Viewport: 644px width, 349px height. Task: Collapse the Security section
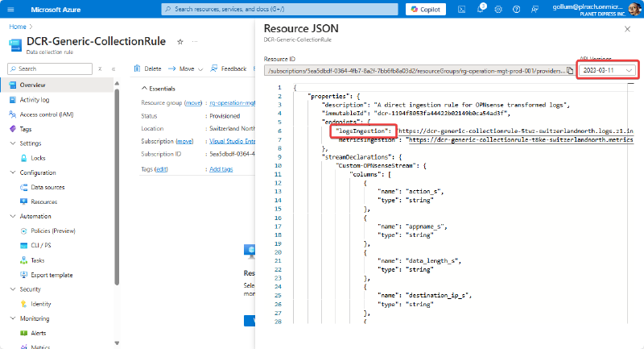(12, 289)
